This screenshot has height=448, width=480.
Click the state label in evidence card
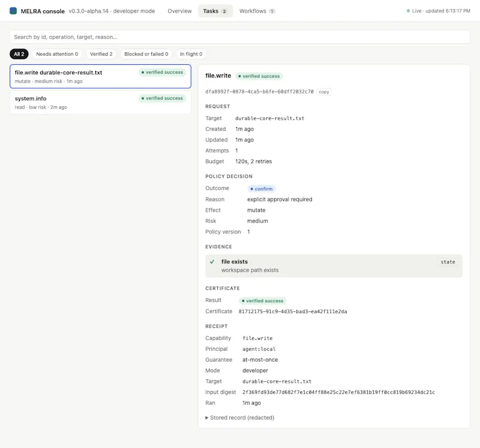[x=448, y=262]
